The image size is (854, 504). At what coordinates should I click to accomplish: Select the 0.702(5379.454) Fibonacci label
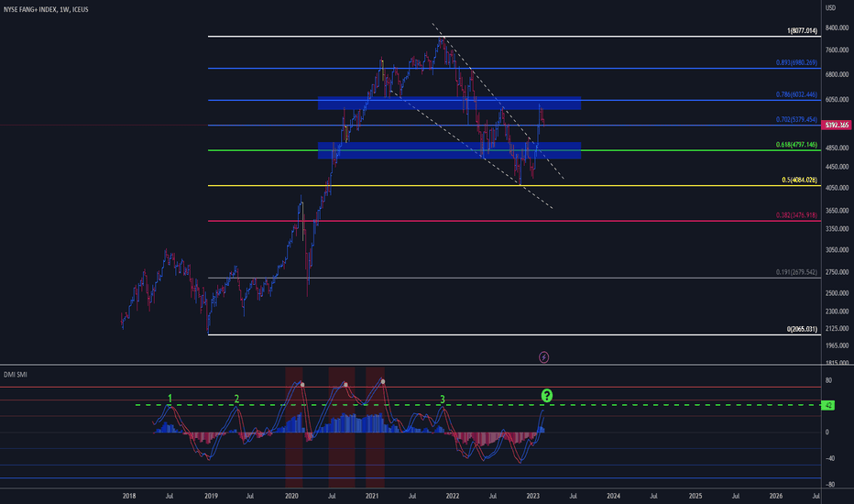point(797,119)
